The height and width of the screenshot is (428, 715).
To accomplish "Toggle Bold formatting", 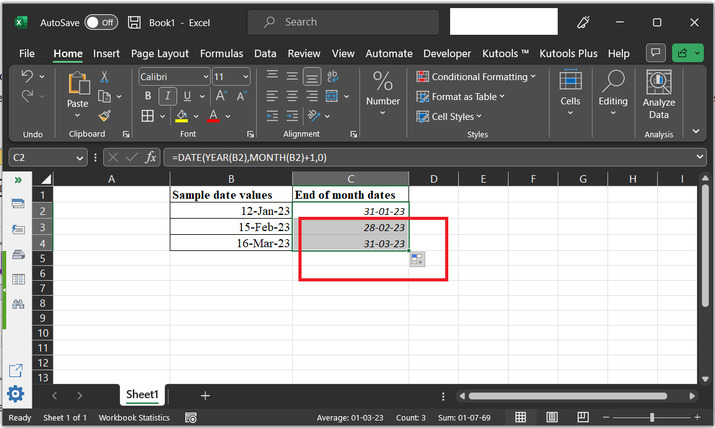I will coord(148,96).
